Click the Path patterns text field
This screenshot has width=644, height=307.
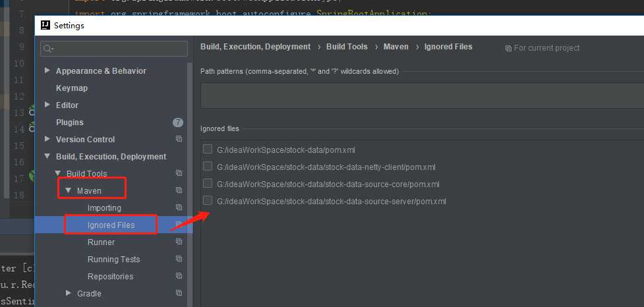pyautogui.click(x=423, y=96)
